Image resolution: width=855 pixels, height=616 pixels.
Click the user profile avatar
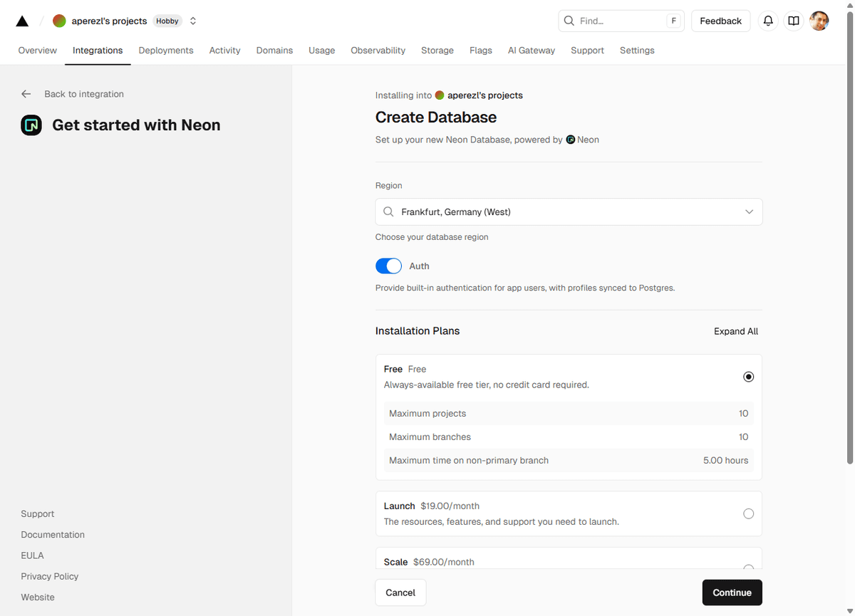click(819, 21)
